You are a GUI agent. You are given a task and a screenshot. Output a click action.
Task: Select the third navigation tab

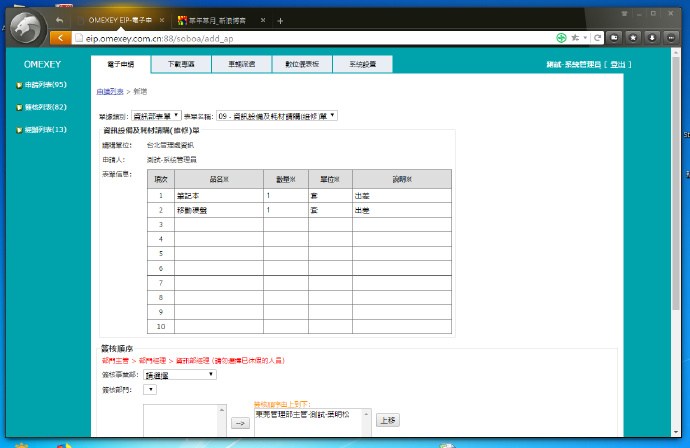(242, 64)
